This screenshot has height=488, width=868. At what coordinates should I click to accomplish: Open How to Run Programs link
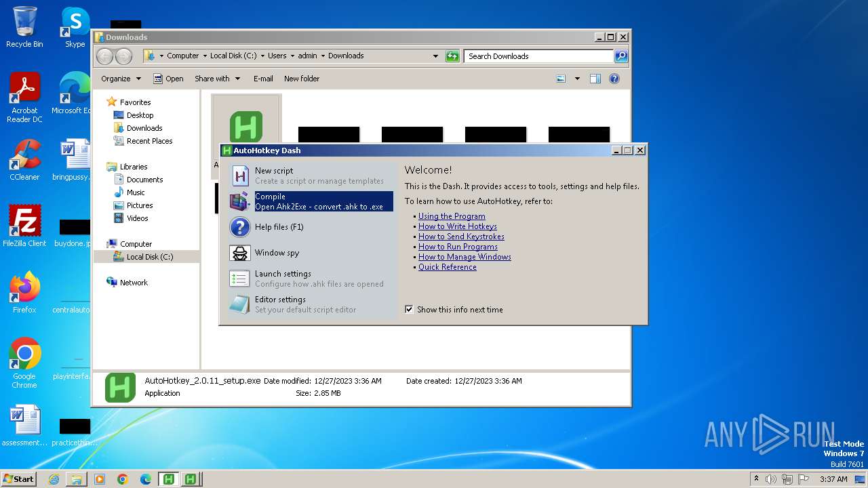[458, 247]
